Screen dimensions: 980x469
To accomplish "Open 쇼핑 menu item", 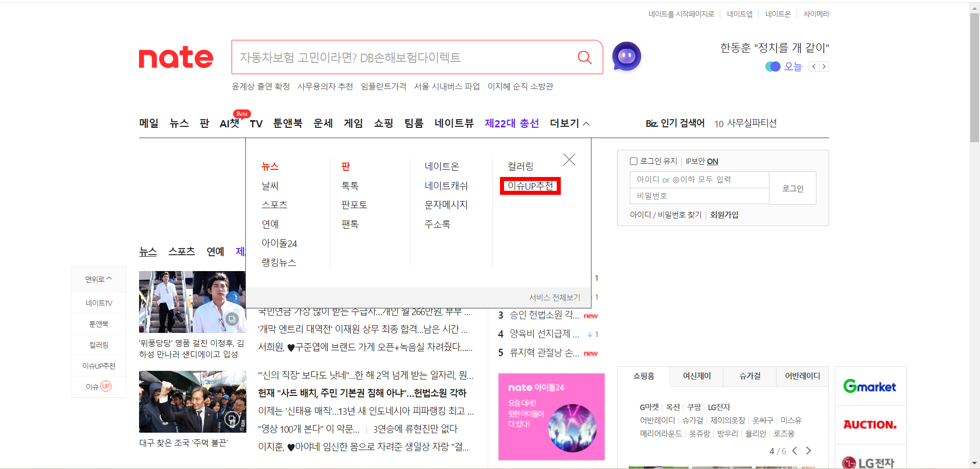I will (383, 123).
